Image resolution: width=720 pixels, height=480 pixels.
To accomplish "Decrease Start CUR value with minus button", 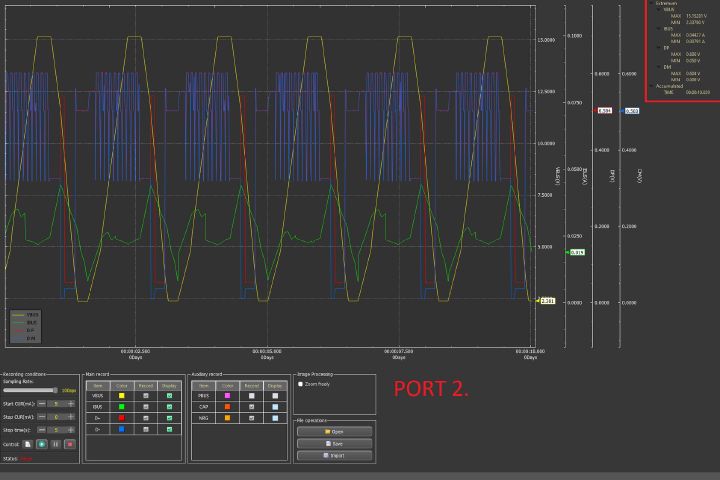I will tap(41, 402).
